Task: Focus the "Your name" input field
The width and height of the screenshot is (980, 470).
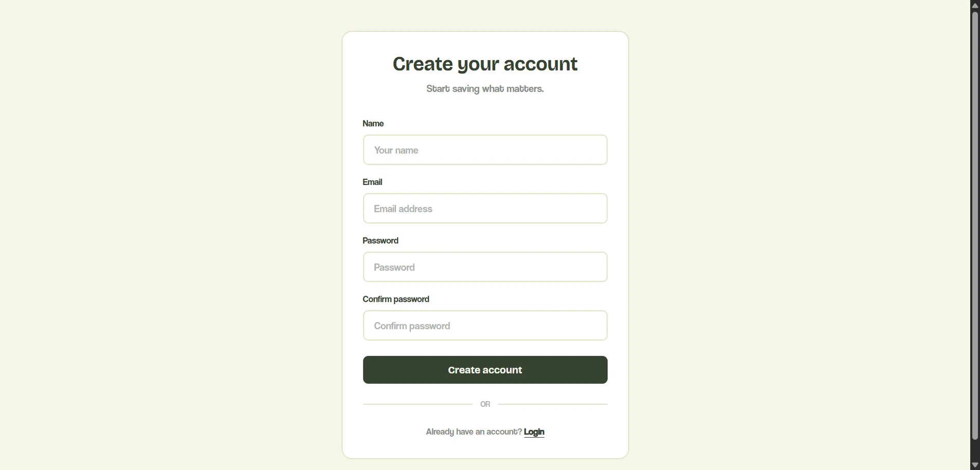Action: 485,150
